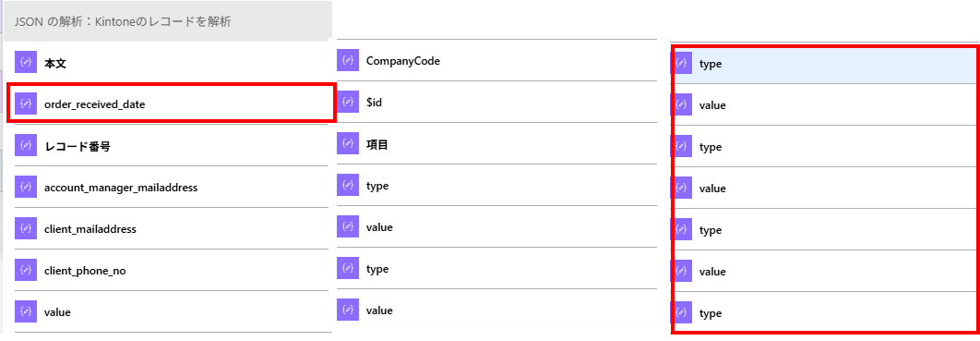Click the icon beside レコード番号
The width and height of the screenshot is (980, 341).
25,145
